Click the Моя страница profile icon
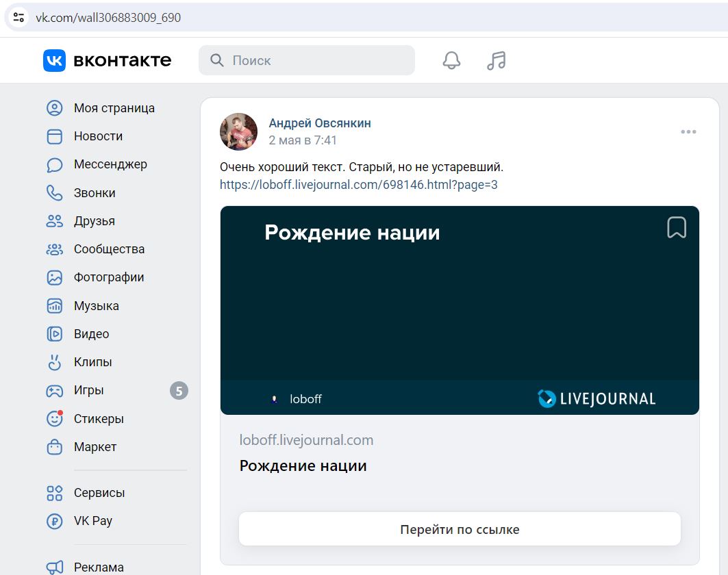 (54, 108)
